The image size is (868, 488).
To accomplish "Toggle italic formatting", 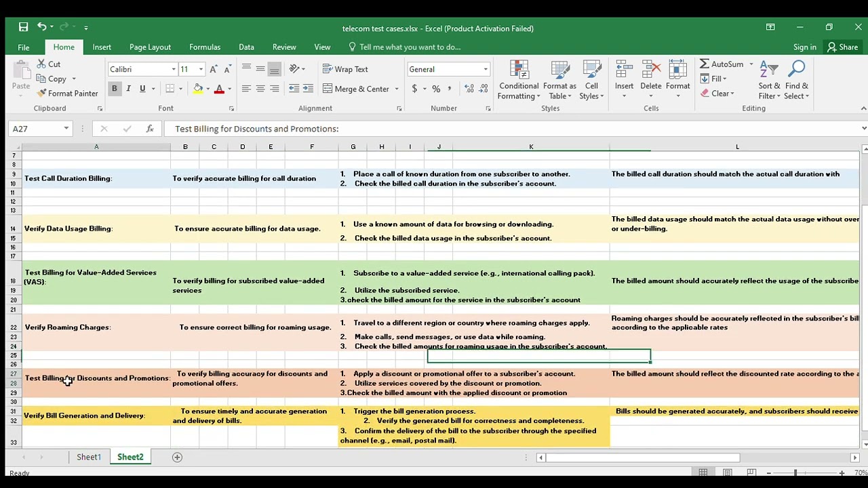I will [x=128, y=89].
